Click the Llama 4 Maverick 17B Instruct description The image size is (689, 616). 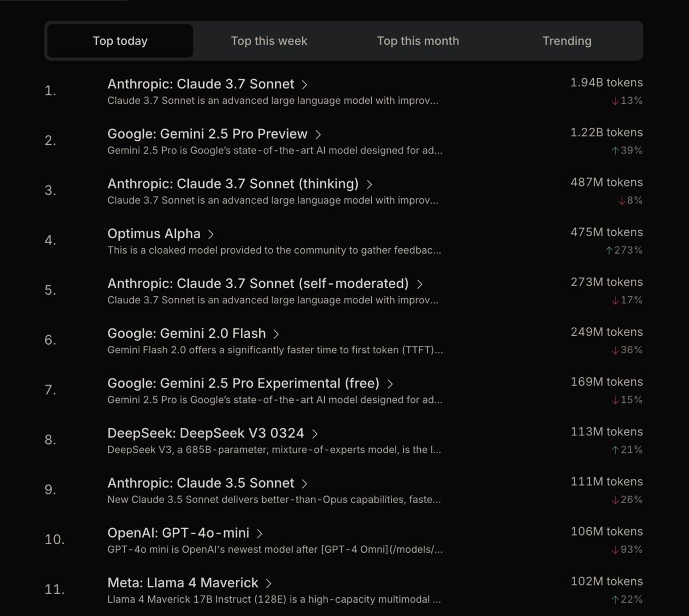[274, 599]
